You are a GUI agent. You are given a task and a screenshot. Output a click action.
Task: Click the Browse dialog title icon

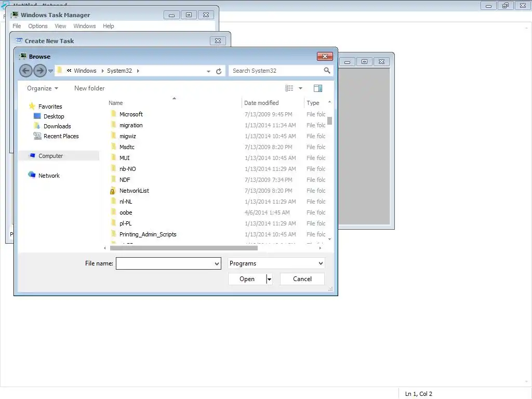[x=23, y=56]
